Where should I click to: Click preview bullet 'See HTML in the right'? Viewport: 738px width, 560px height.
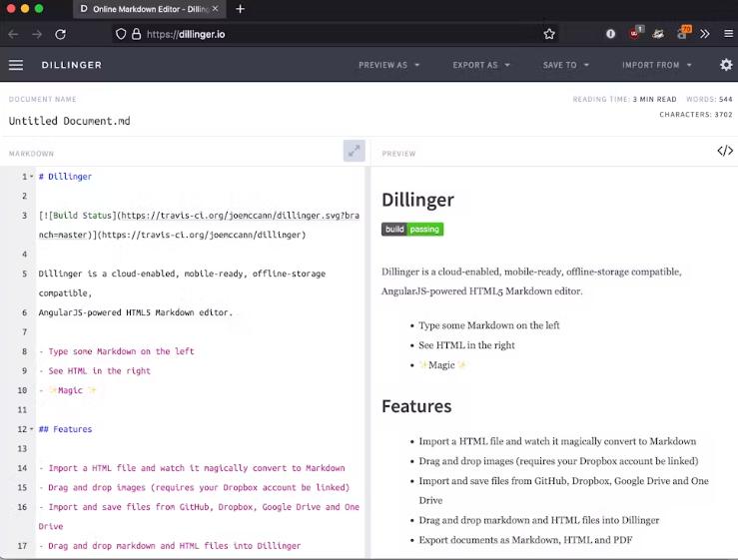coord(467,345)
